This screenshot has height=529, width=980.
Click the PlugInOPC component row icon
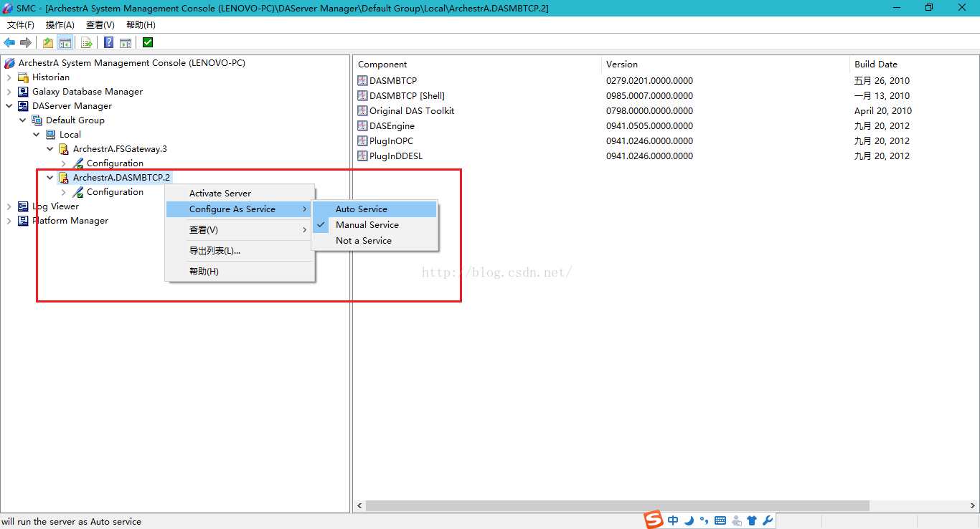362,141
